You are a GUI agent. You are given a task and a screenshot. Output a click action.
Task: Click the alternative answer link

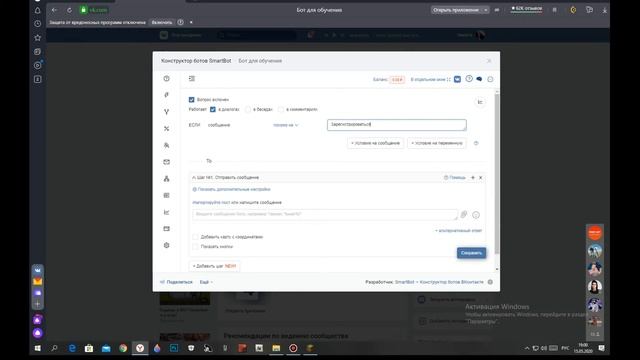458,231
